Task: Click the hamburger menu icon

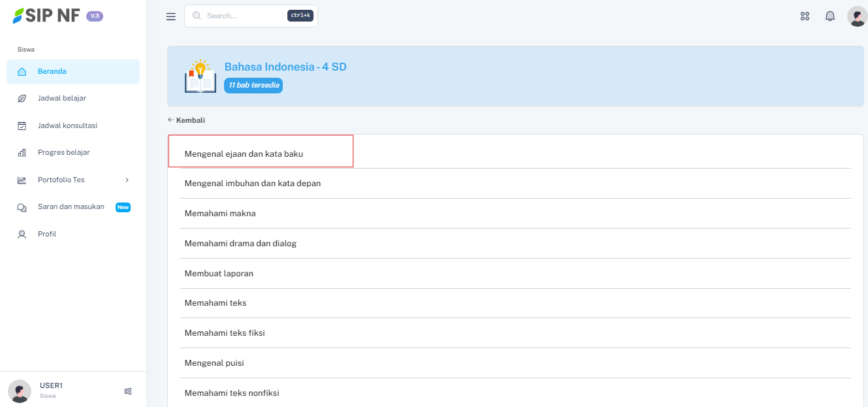Action: pos(171,16)
